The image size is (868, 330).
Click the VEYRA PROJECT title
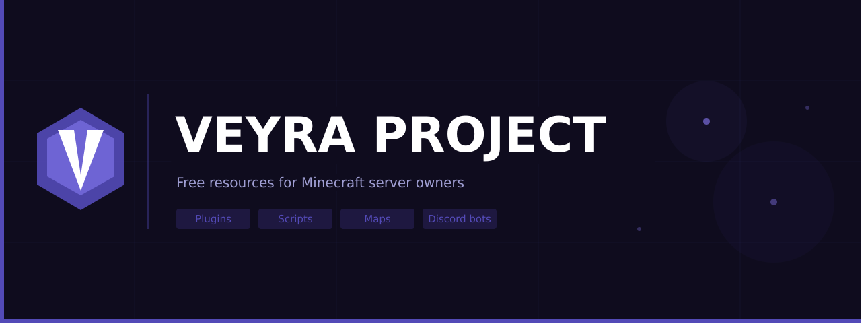(390, 136)
